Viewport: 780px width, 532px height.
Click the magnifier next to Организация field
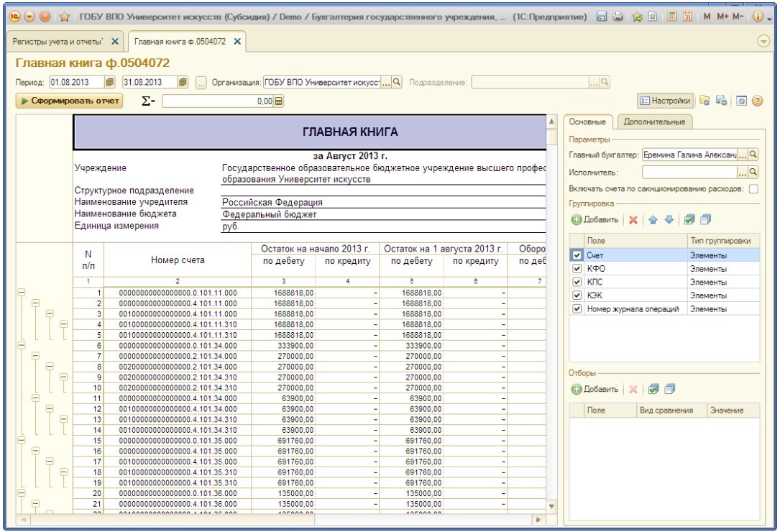(396, 82)
